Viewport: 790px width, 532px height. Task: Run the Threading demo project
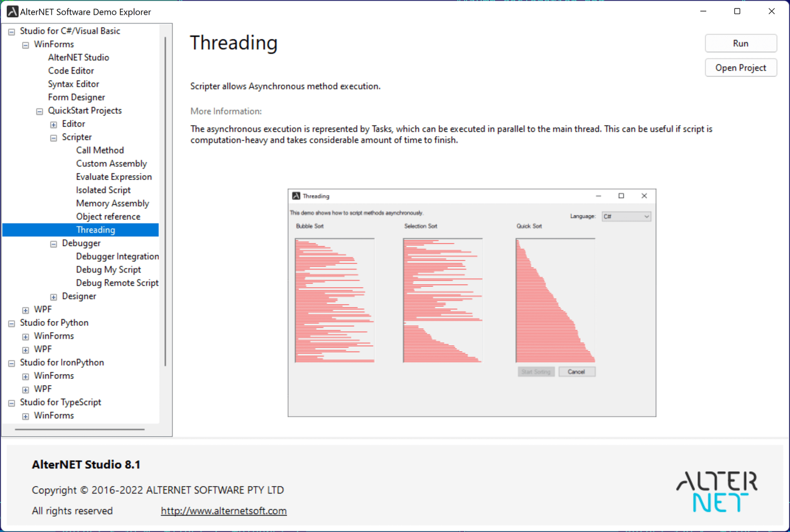740,43
